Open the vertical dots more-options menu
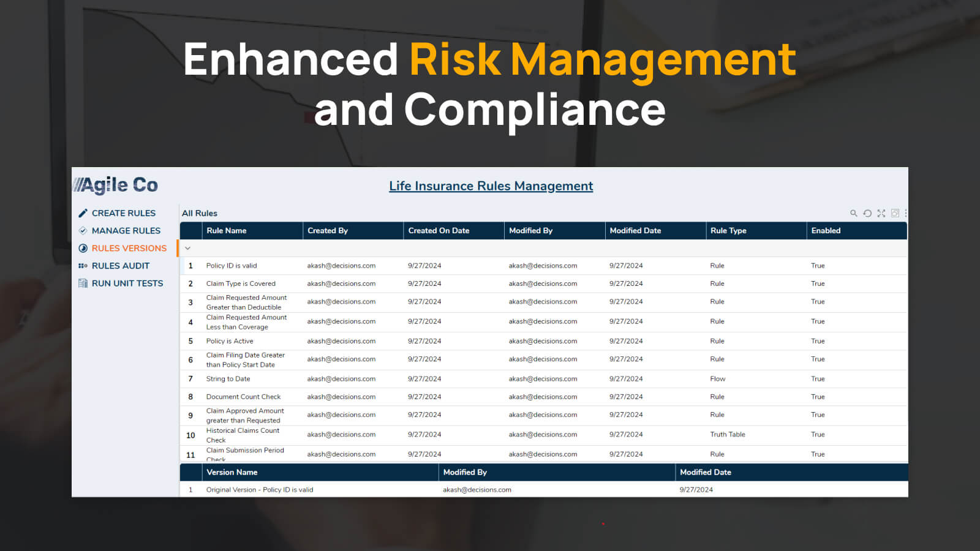 (905, 213)
